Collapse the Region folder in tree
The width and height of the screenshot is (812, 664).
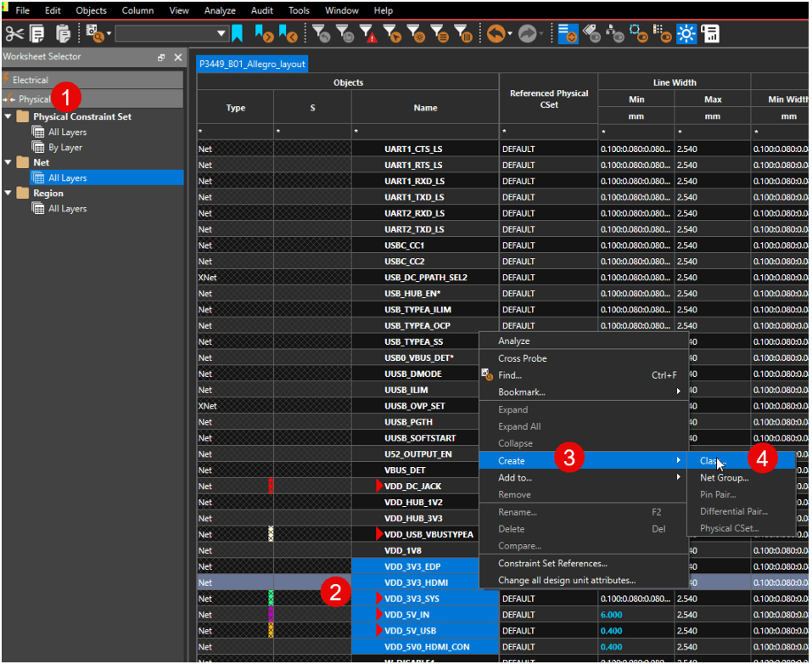(8, 193)
